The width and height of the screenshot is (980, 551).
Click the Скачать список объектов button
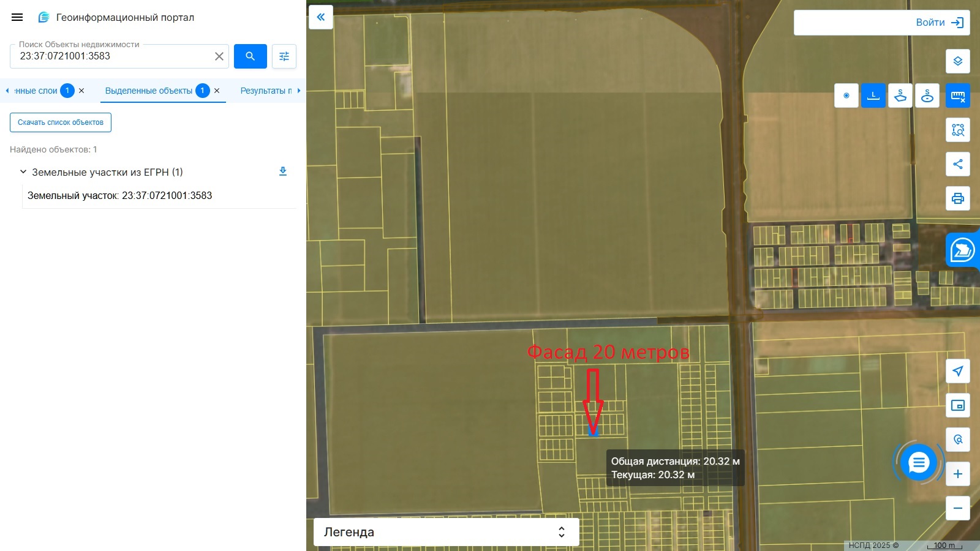pyautogui.click(x=61, y=122)
